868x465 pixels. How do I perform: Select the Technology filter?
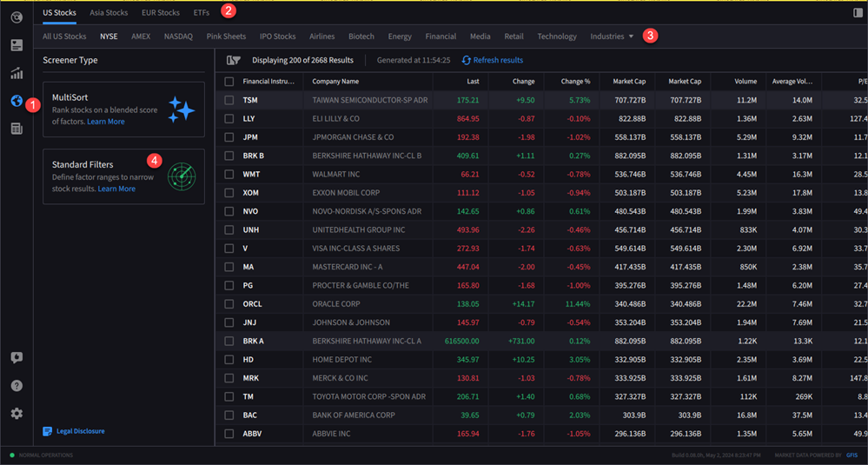[557, 37]
